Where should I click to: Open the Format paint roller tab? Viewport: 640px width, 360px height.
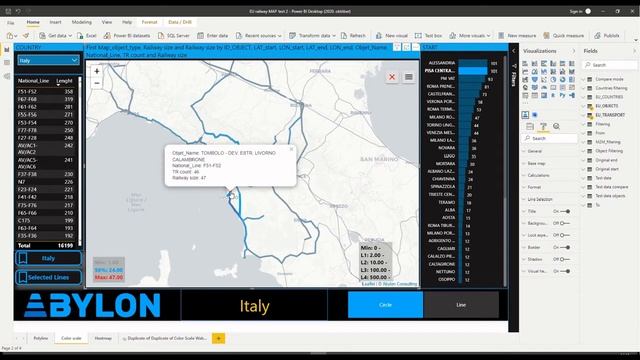point(543,127)
